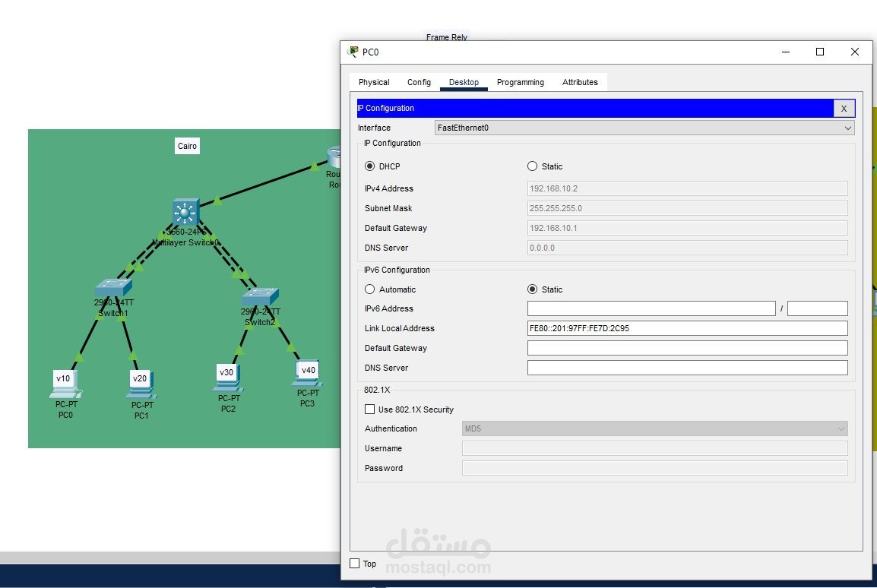Open the PC1 computer icon
This screenshot has width=877, height=588.
(x=141, y=384)
